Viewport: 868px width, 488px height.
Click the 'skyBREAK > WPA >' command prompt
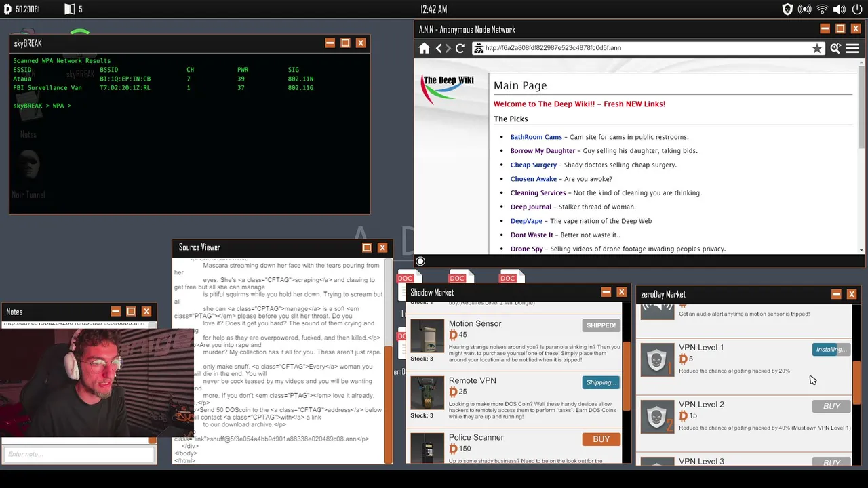[x=42, y=106]
